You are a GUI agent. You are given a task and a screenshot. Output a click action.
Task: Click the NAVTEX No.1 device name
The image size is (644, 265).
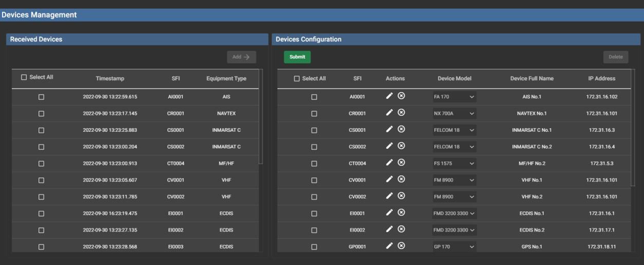point(532,114)
